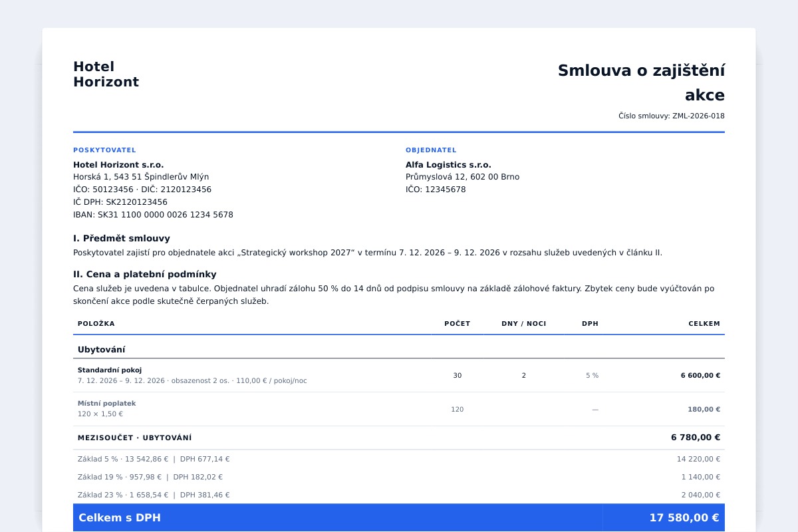Viewport: 798px width, 532px height.
Task: Click subtotal '6 780,00 €'
Action: tap(696, 438)
